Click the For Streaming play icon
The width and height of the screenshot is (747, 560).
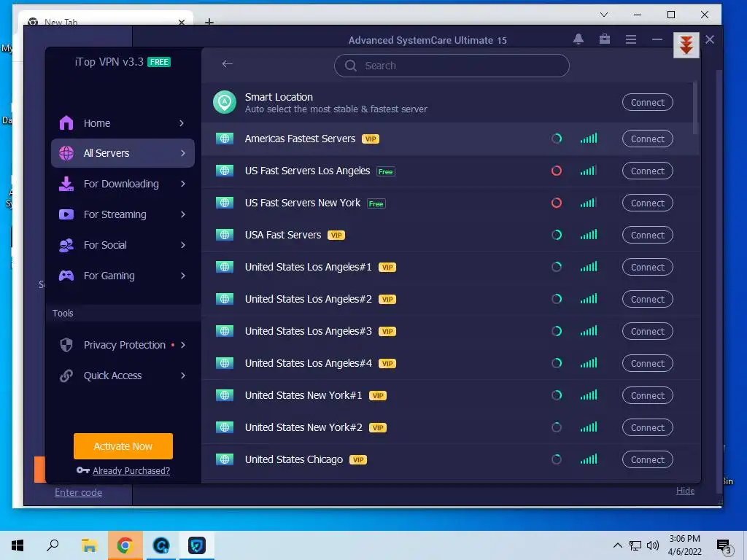(x=66, y=214)
